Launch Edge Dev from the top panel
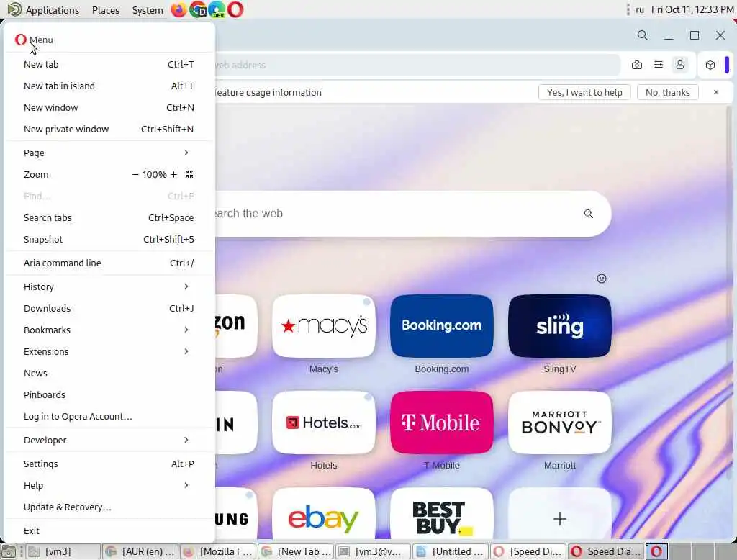Viewport: 737px width, 560px height. [217, 9]
